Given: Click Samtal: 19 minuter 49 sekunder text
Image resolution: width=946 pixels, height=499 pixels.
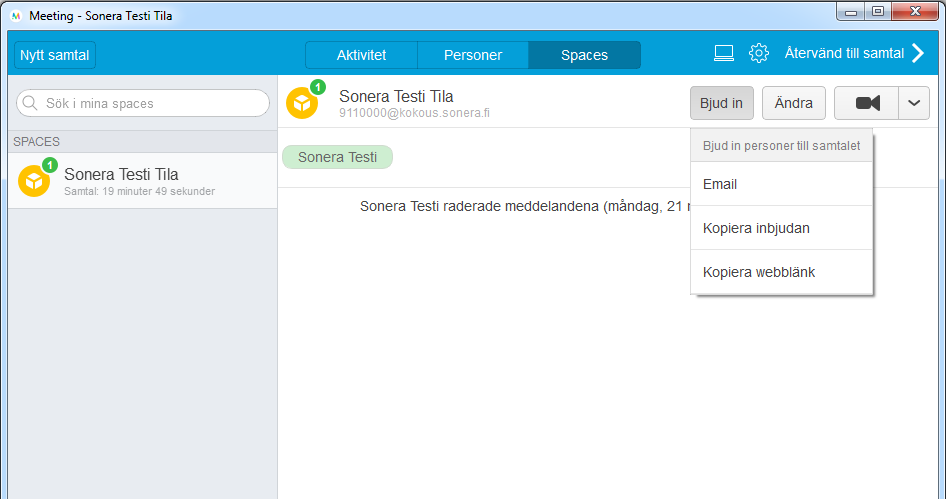Looking at the screenshot, I should tap(139, 191).
